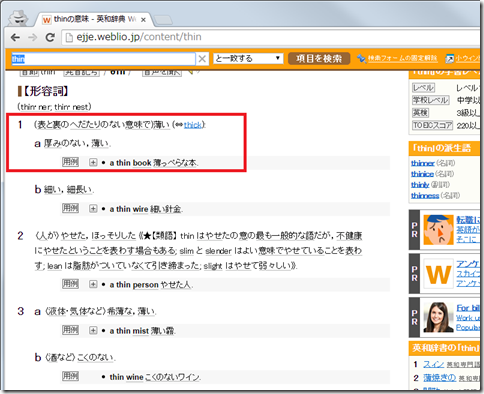
Task: Click the browser forward arrow
Action: point(33,37)
